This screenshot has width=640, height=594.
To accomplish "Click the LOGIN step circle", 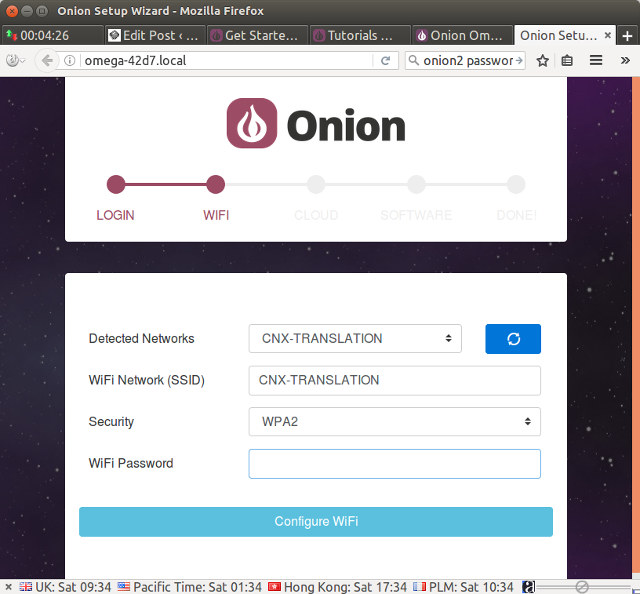I will coord(116,185).
